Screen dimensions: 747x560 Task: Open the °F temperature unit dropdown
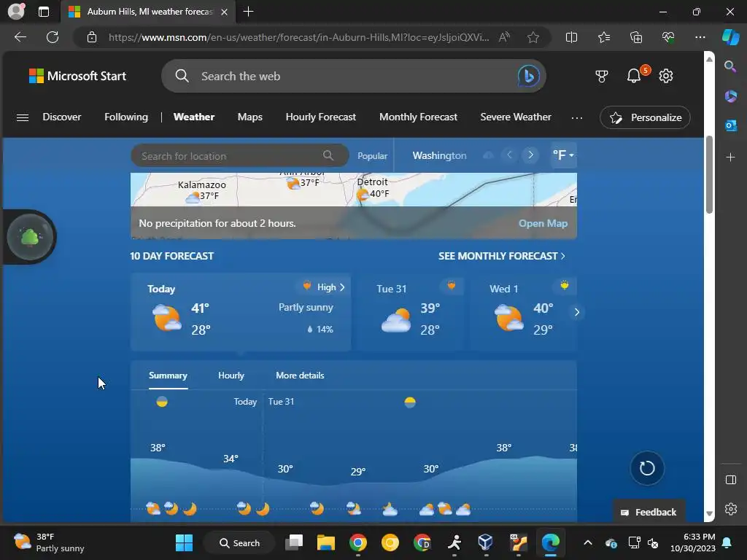point(563,155)
